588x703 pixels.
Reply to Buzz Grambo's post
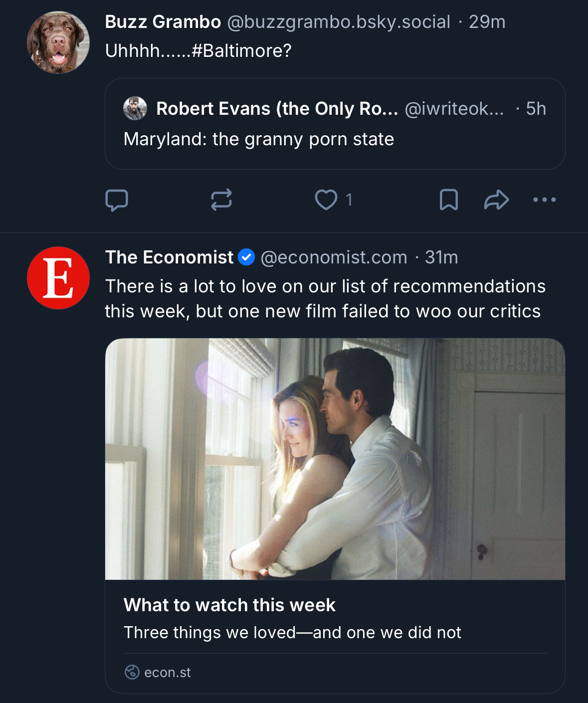pyautogui.click(x=117, y=200)
